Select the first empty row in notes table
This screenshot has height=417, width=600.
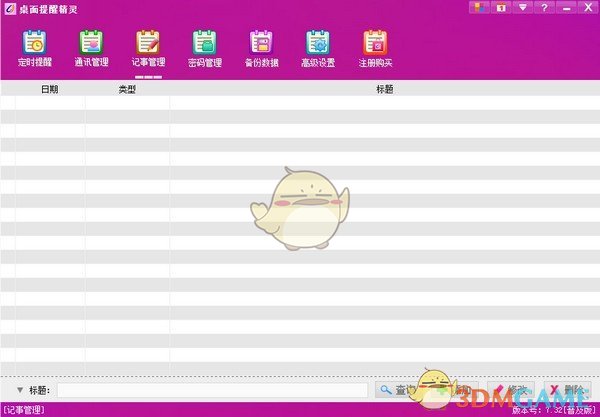(300, 102)
